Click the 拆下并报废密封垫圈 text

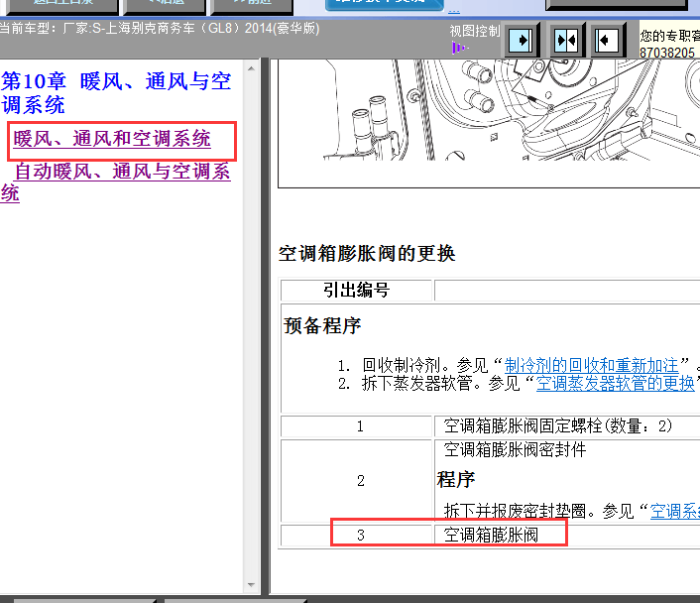515,511
